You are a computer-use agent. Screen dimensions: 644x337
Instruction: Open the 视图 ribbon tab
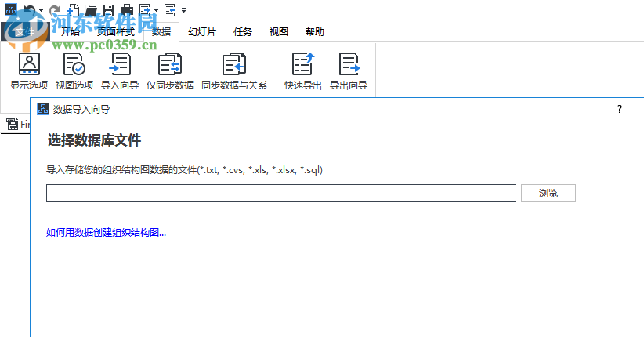pyautogui.click(x=278, y=31)
